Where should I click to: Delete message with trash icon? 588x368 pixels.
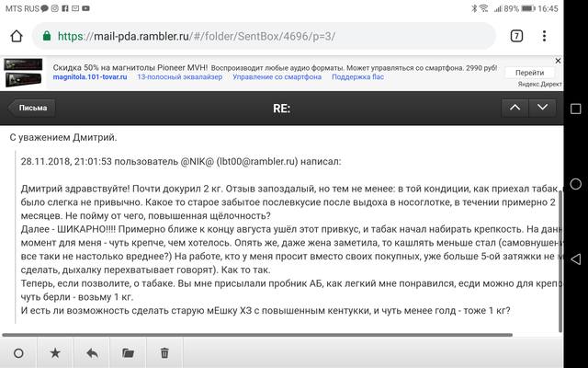(x=164, y=353)
